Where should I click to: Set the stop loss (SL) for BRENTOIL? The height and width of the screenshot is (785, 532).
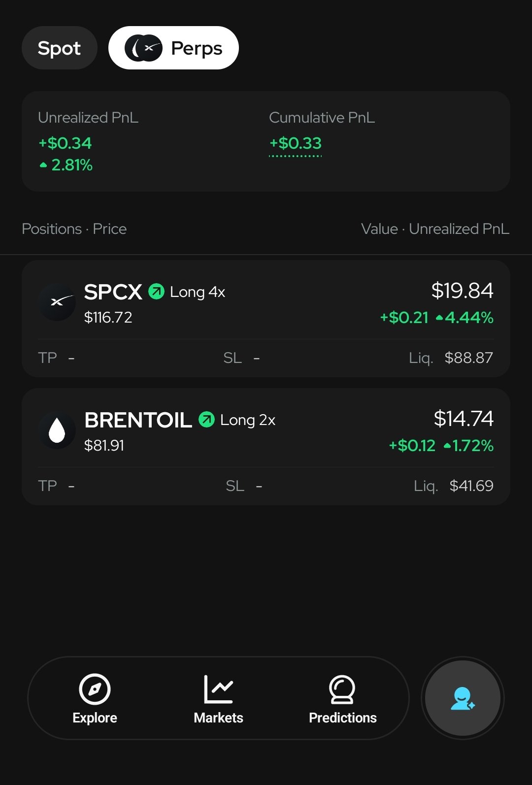(244, 486)
